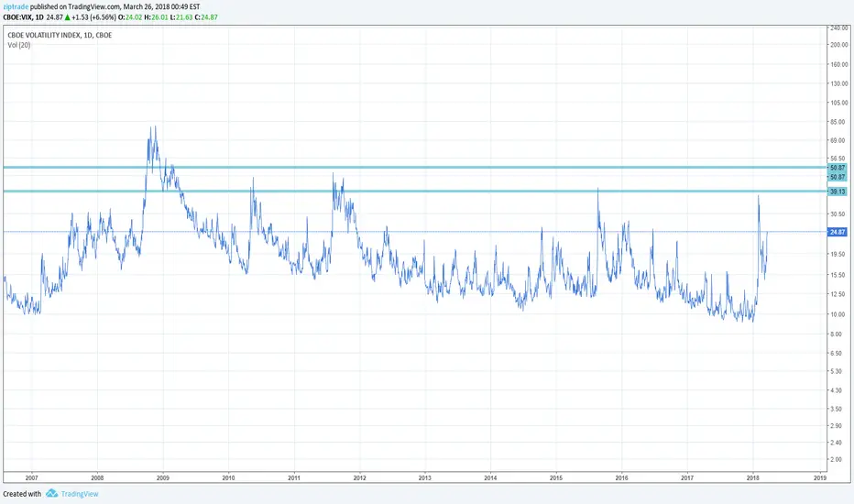Click the 2014 label on the time axis
Screen dimensions: 854x504
click(x=490, y=477)
